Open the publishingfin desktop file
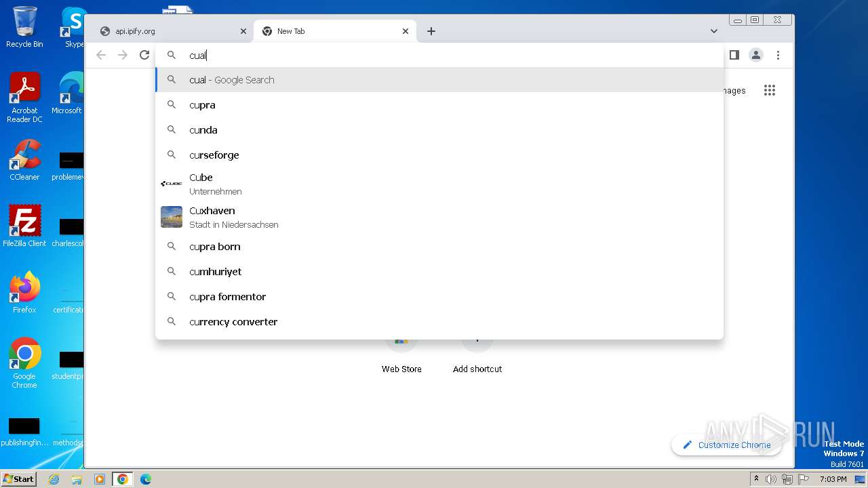Screen dimensions: 868x488 (x=24, y=432)
